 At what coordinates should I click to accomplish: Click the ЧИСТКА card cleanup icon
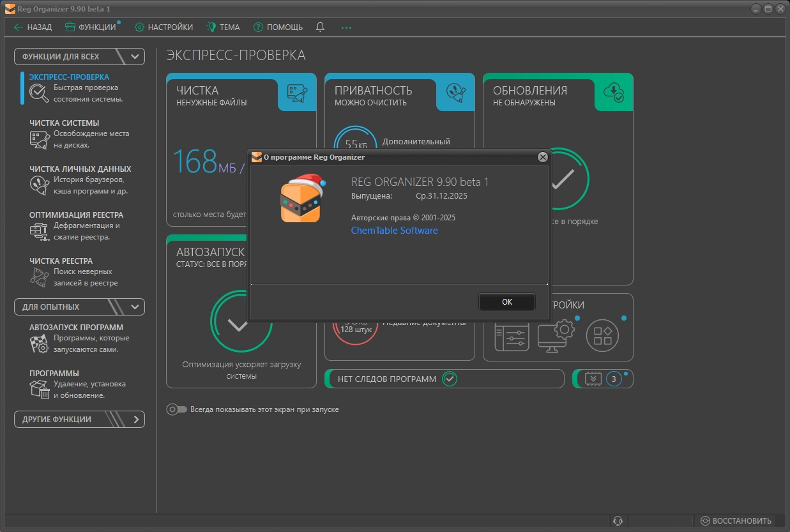point(297,94)
